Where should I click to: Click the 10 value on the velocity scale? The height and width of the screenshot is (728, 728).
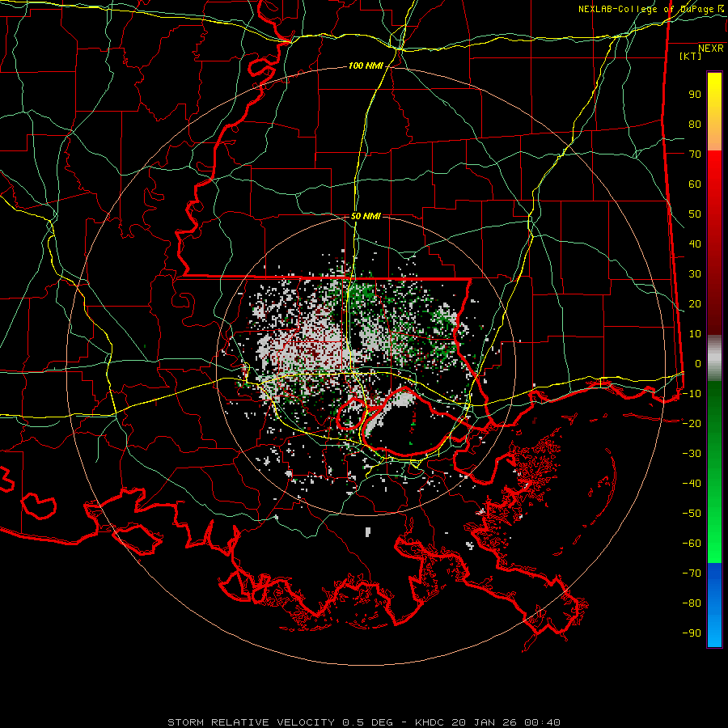(x=695, y=334)
